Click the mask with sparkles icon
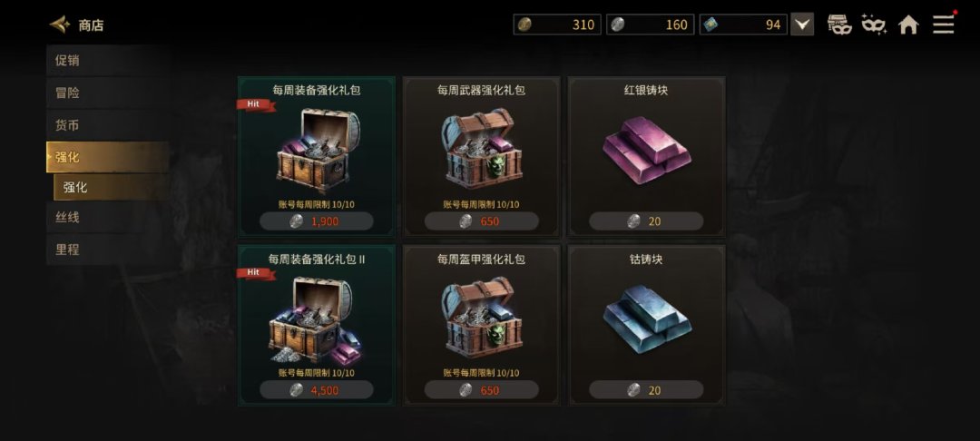 873,25
